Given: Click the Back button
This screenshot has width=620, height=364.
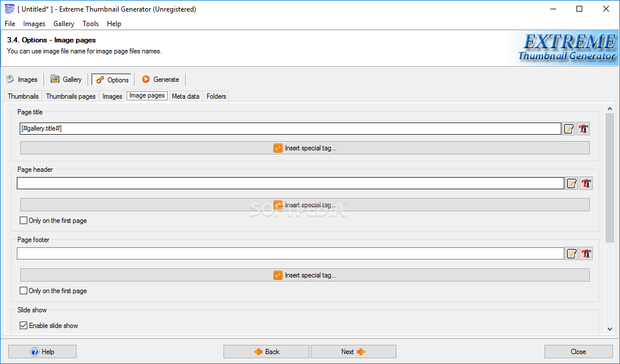Looking at the screenshot, I should (266, 352).
